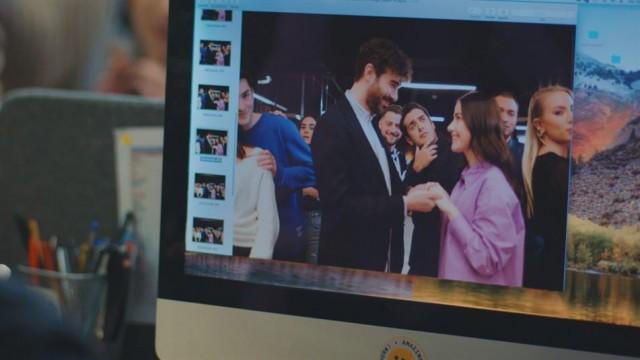Image resolution: width=640 pixels, height=360 pixels.
Task: Select the second thumbnail in the sidebar
Action: (x=215, y=53)
